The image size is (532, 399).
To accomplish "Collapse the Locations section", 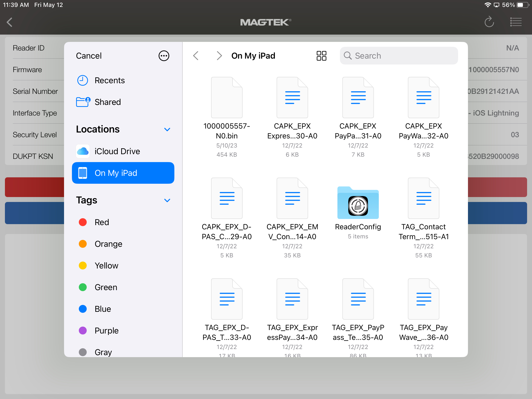I will [167, 130].
